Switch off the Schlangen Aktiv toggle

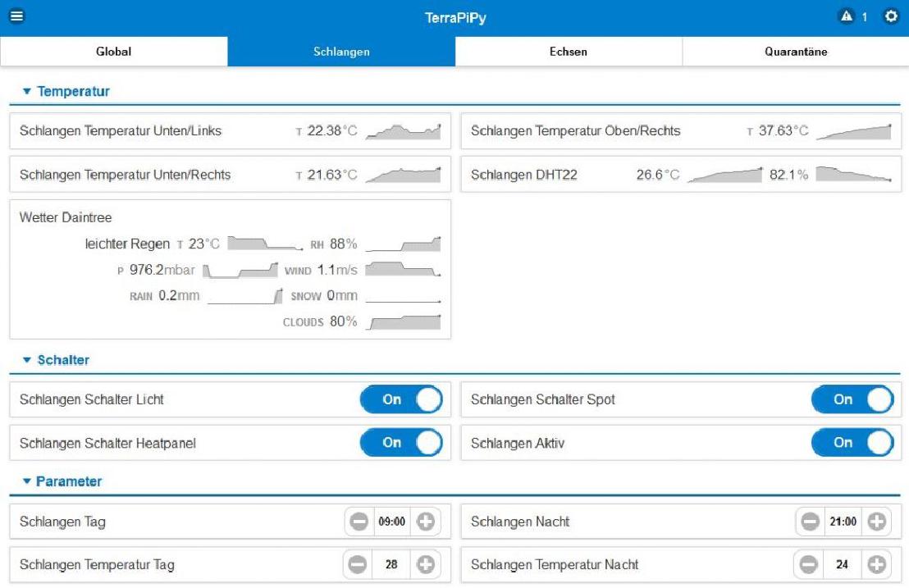852,443
